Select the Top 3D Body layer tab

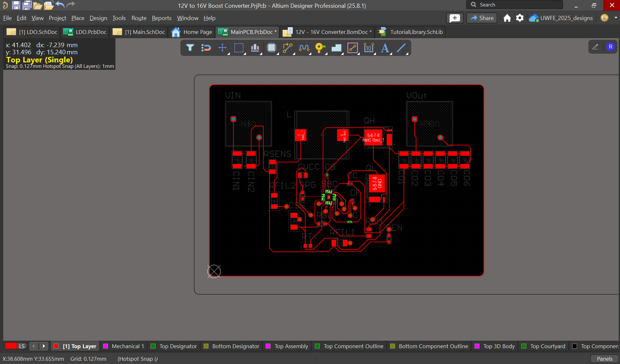point(495,346)
